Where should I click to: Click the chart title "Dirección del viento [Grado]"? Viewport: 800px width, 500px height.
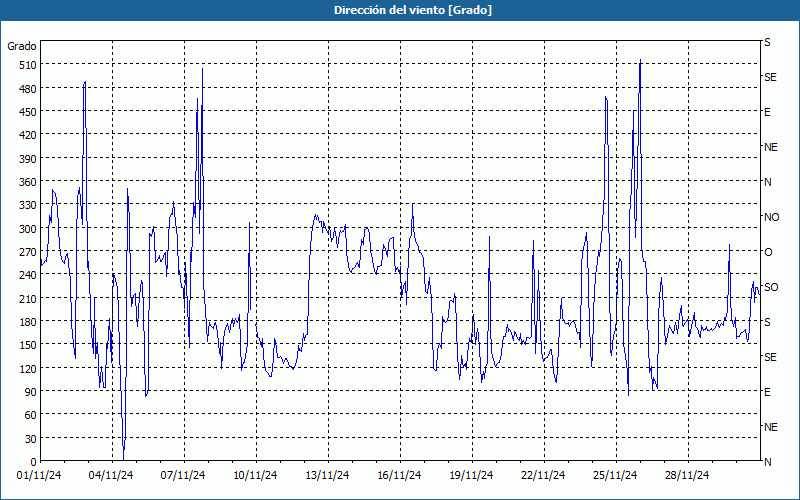[x=413, y=10]
